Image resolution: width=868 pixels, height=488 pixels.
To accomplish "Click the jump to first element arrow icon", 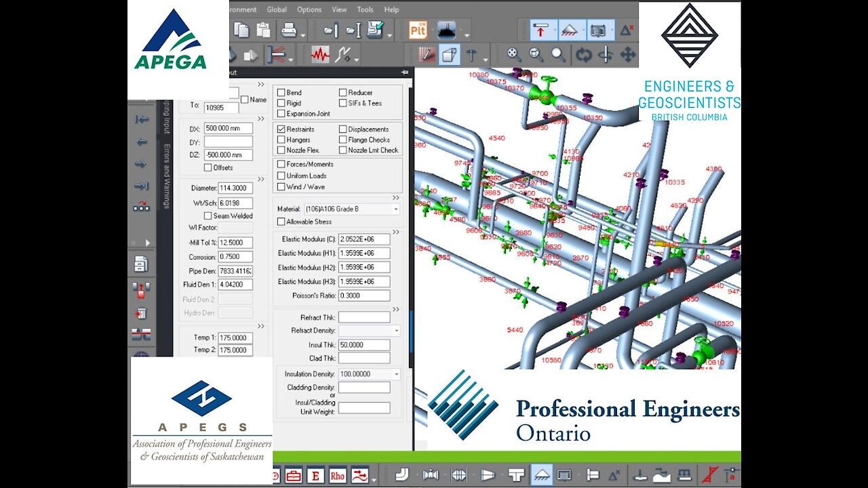I will 141,119.
